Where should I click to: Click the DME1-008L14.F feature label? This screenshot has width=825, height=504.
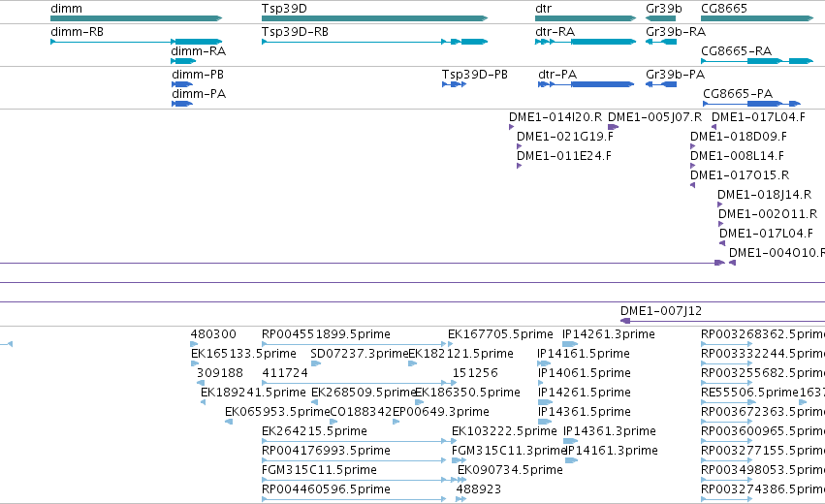point(737,156)
